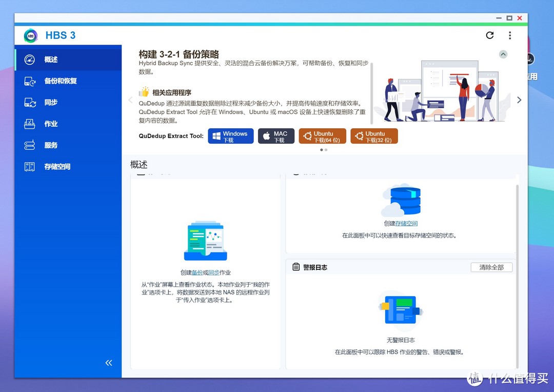Download Ubuntu 64-bit extract tool
The width and height of the screenshot is (554, 392).
pos(323,136)
